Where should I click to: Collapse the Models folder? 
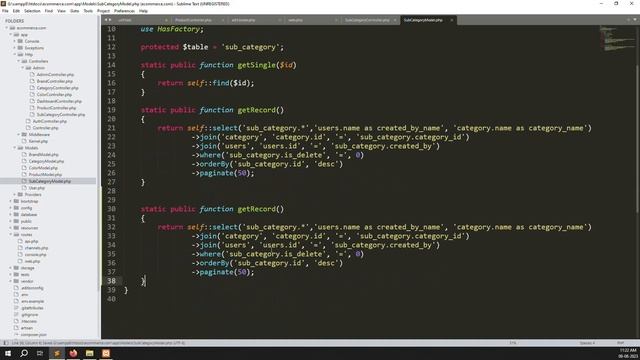click(x=15, y=148)
